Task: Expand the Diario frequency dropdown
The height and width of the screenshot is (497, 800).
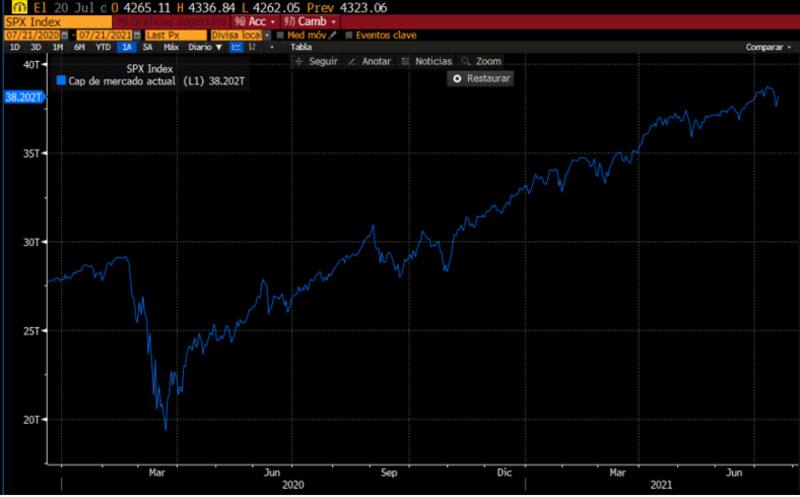Action: 206,47
